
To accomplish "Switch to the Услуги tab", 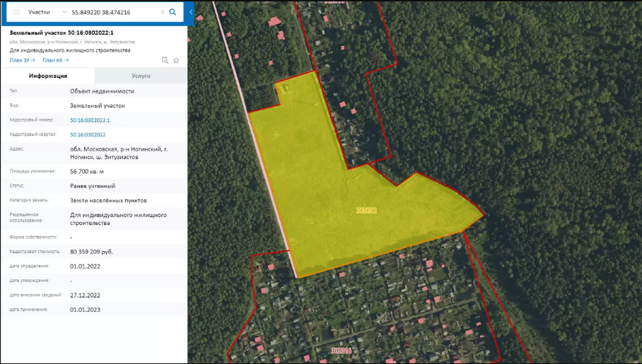I will coord(141,76).
